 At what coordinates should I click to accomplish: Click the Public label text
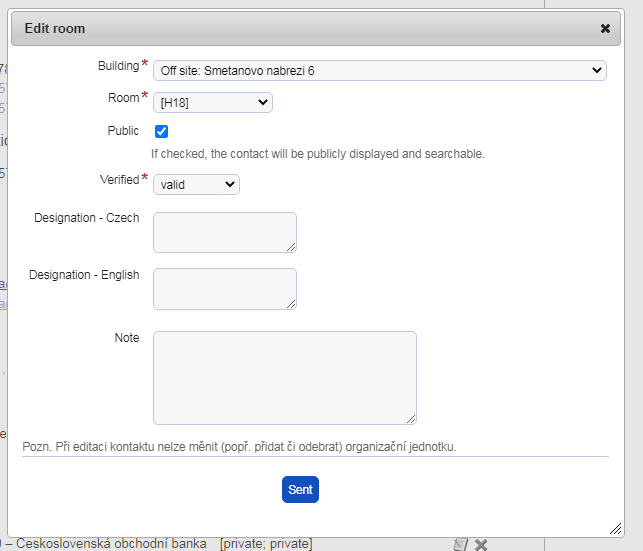[x=123, y=131]
